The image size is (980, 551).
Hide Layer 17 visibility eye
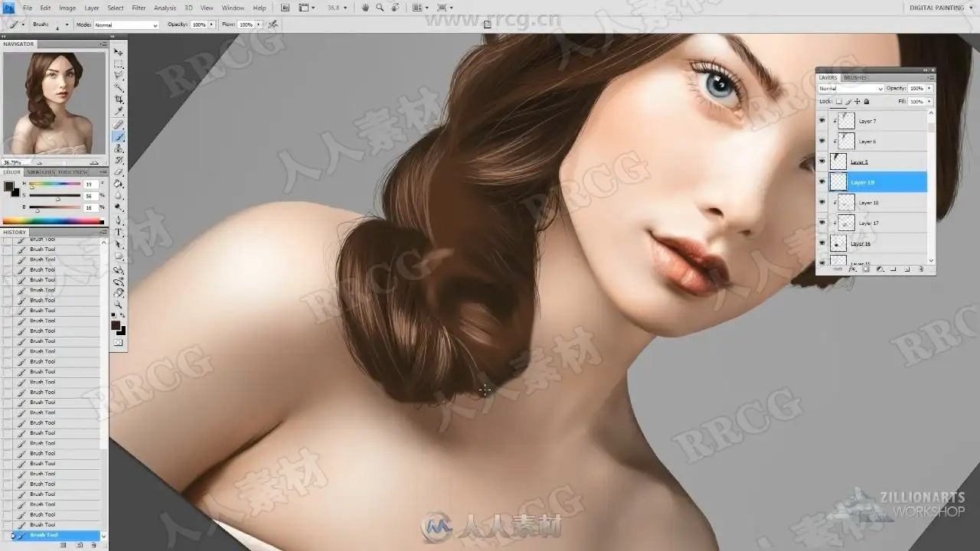[822, 223]
